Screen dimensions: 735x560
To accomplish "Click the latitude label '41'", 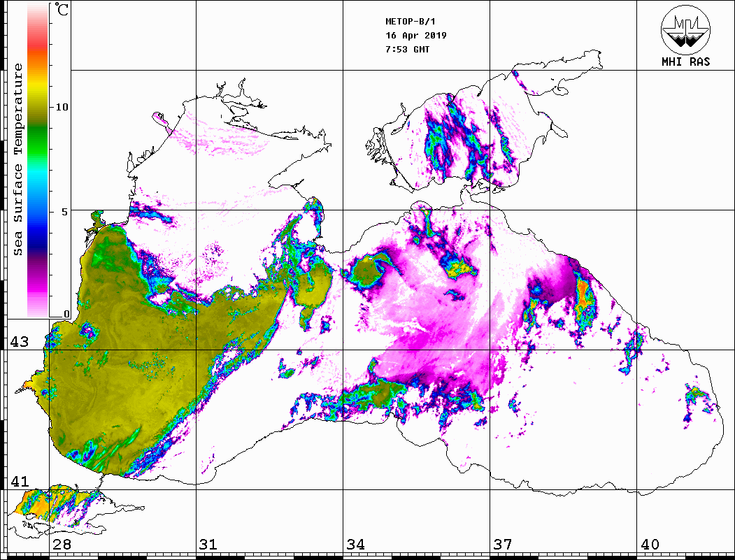I will [x=19, y=481].
